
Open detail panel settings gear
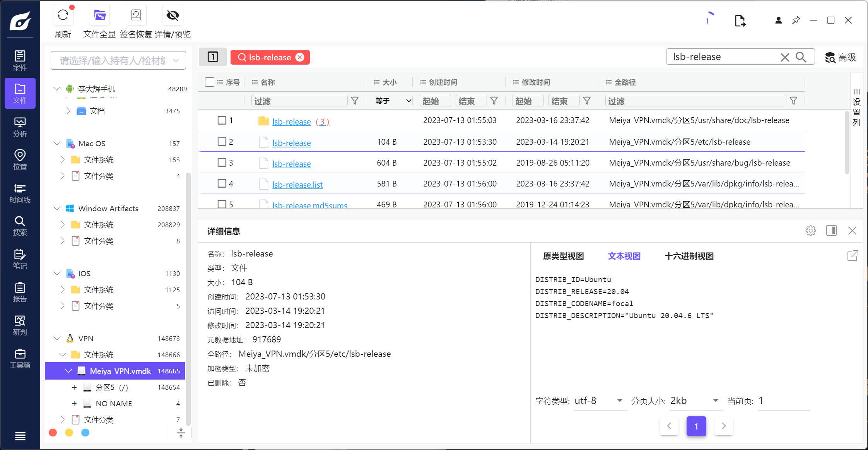click(810, 231)
